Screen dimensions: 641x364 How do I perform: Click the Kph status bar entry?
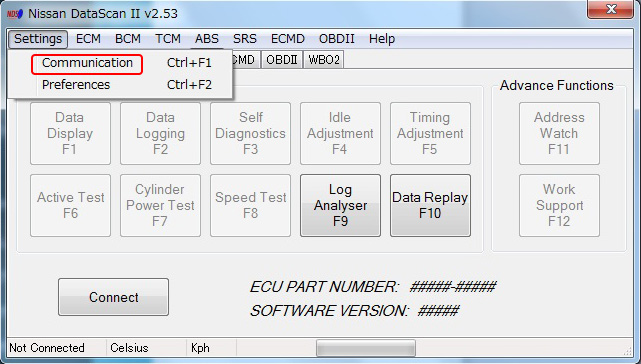click(x=200, y=348)
